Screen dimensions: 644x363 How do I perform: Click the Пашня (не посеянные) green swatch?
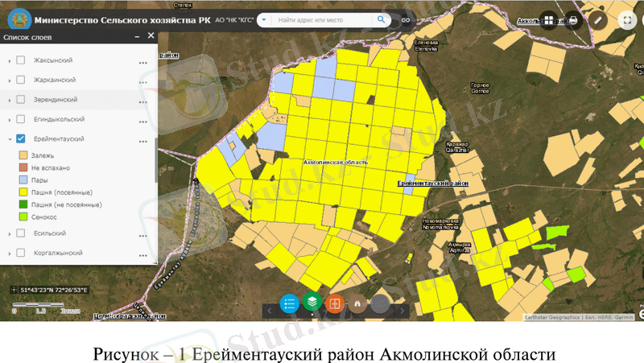[x=23, y=204]
